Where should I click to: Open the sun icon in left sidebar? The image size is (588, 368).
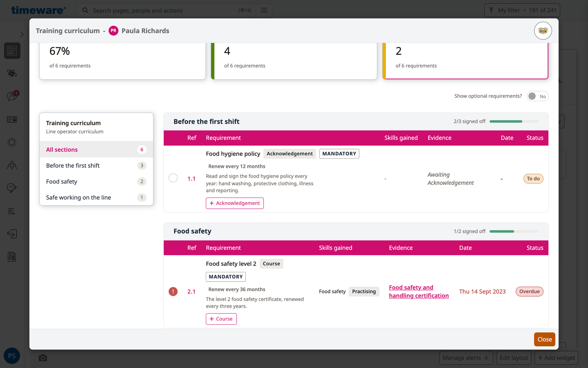12,142
